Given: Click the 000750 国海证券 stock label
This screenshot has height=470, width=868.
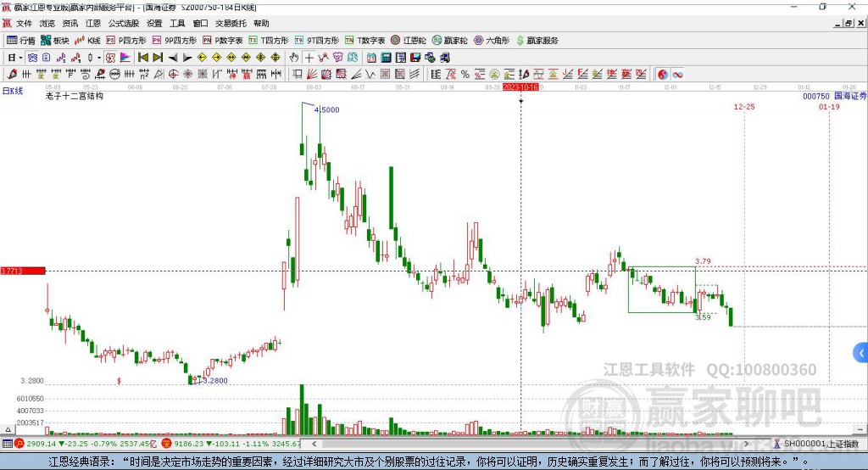Looking at the screenshot, I should tap(834, 96).
